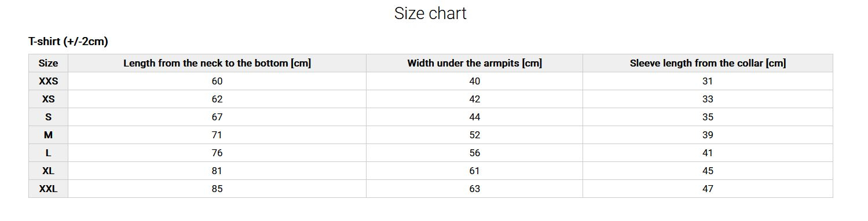This screenshot has height=221, width=868.
Task: Click the S sleeve length value 35
Action: coord(708,117)
